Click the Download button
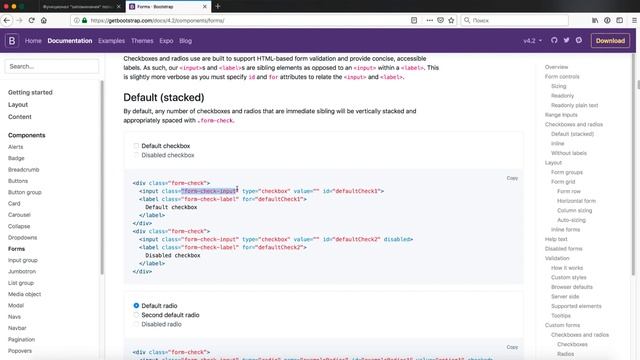Image resolution: width=640 pixels, height=360 pixels. point(610,41)
